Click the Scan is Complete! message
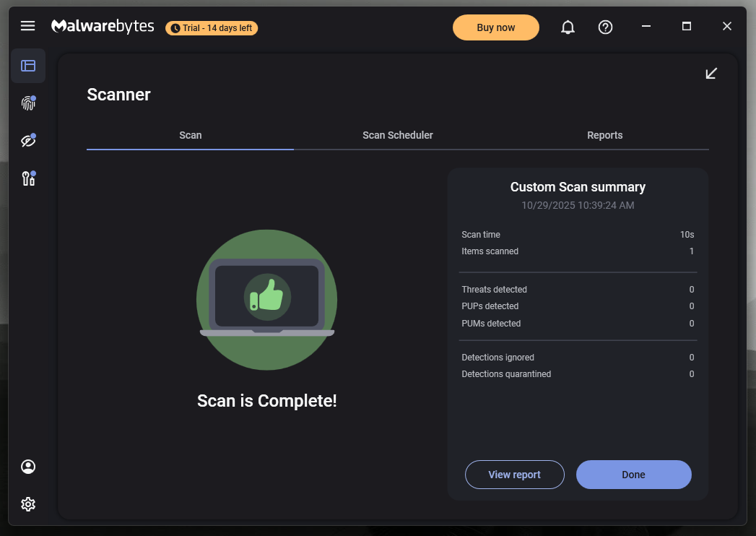756x536 pixels. click(266, 401)
